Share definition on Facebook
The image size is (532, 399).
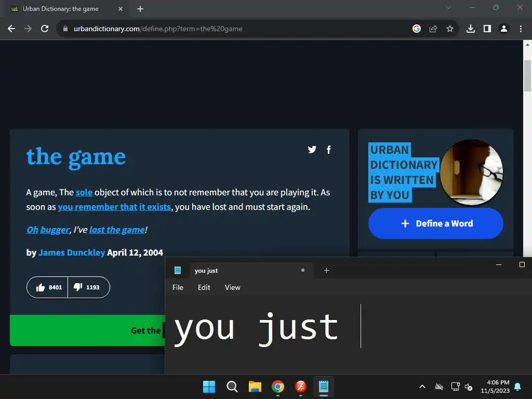(x=328, y=149)
